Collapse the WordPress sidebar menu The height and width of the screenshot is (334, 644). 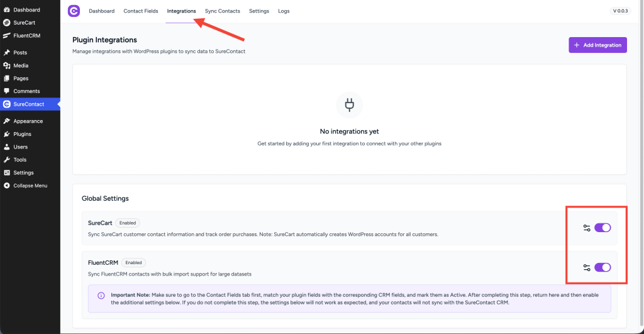pyautogui.click(x=30, y=186)
